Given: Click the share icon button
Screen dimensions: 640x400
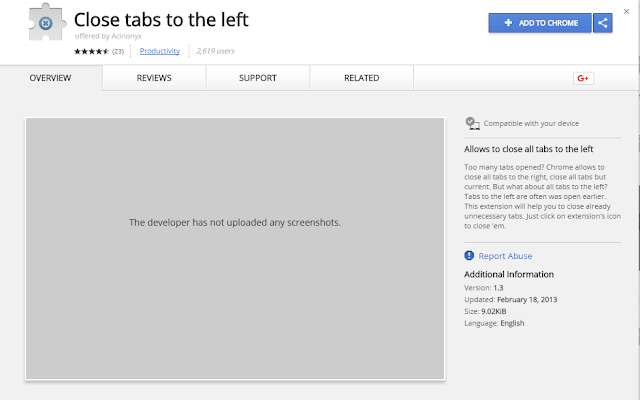Looking at the screenshot, I should click(602, 23).
